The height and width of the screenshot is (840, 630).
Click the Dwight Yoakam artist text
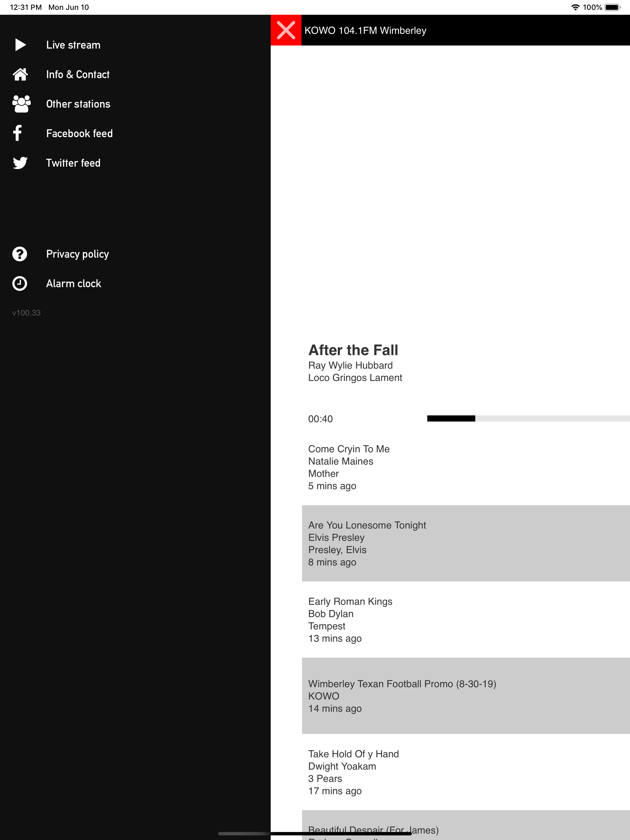tap(342, 766)
